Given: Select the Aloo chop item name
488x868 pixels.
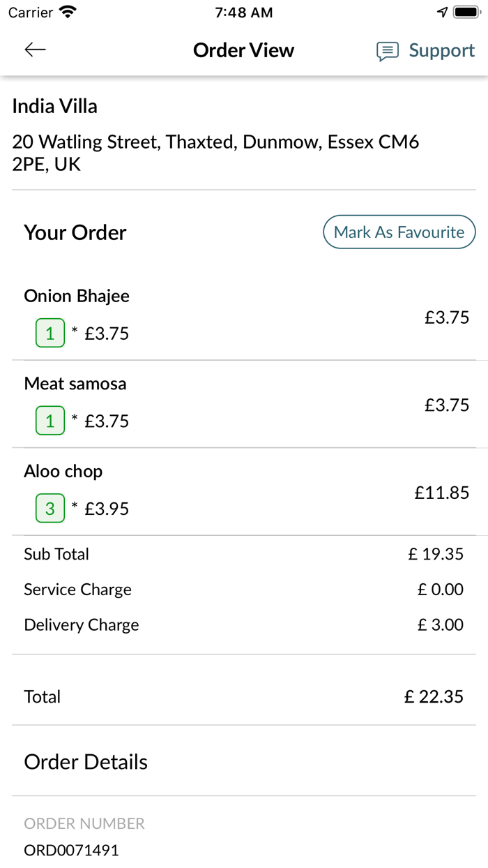Looking at the screenshot, I should click(x=63, y=471).
